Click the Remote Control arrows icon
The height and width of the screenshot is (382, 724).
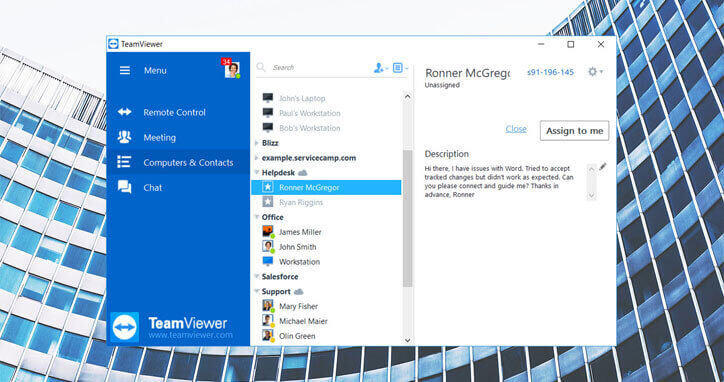click(124, 112)
